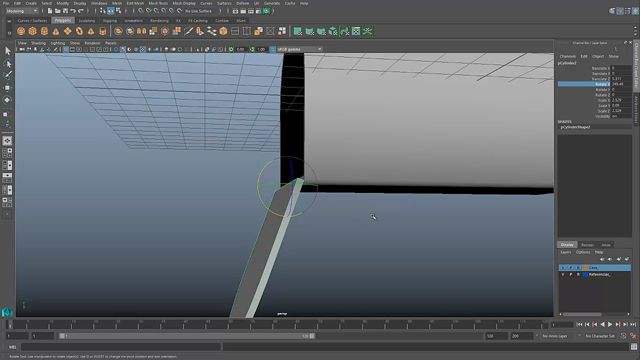This screenshot has height=360, width=640.
Task: Switch to the Rendering shelf tab
Action: tap(159, 20)
